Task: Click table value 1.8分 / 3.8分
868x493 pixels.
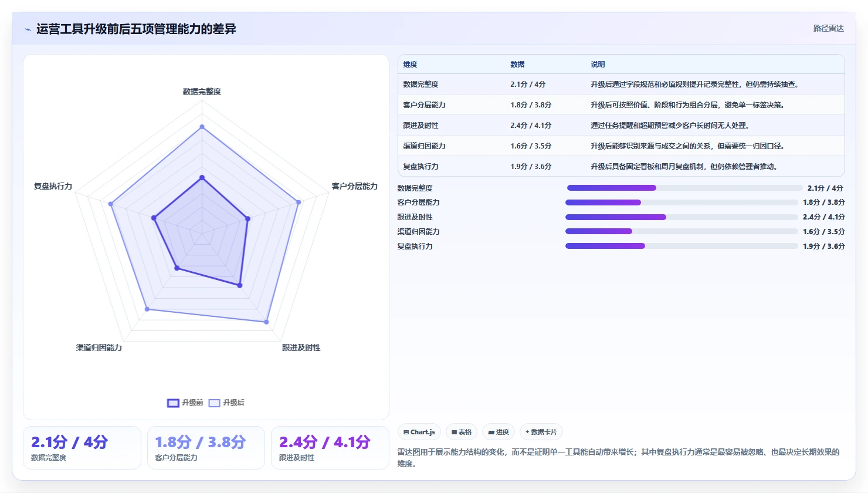Action: (x=531, y=105)
